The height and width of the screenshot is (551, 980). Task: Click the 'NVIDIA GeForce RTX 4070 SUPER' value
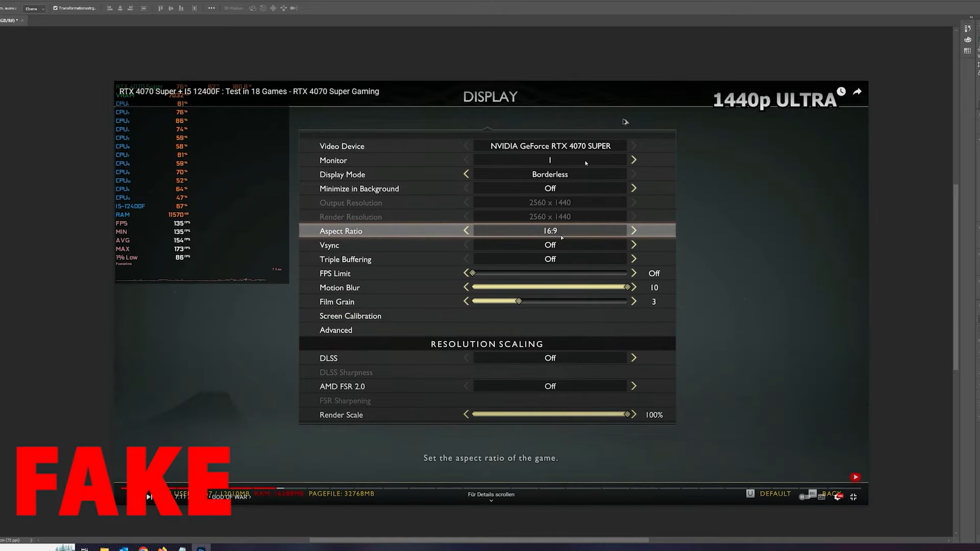point(550,146)
